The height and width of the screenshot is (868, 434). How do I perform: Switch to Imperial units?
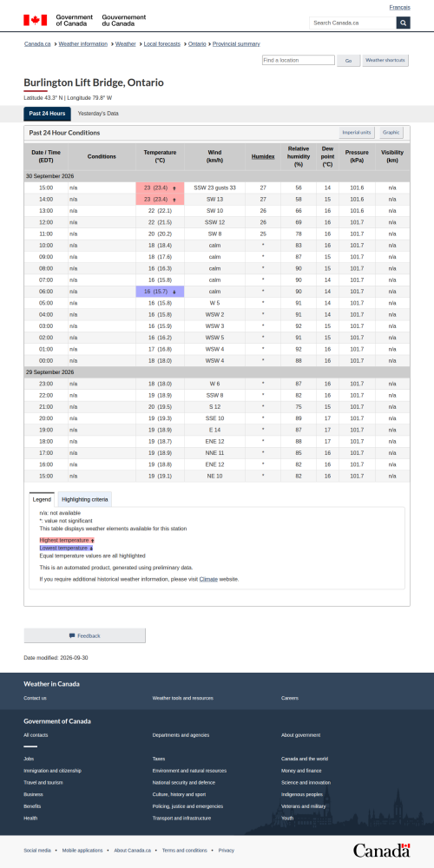click(357, 133)
